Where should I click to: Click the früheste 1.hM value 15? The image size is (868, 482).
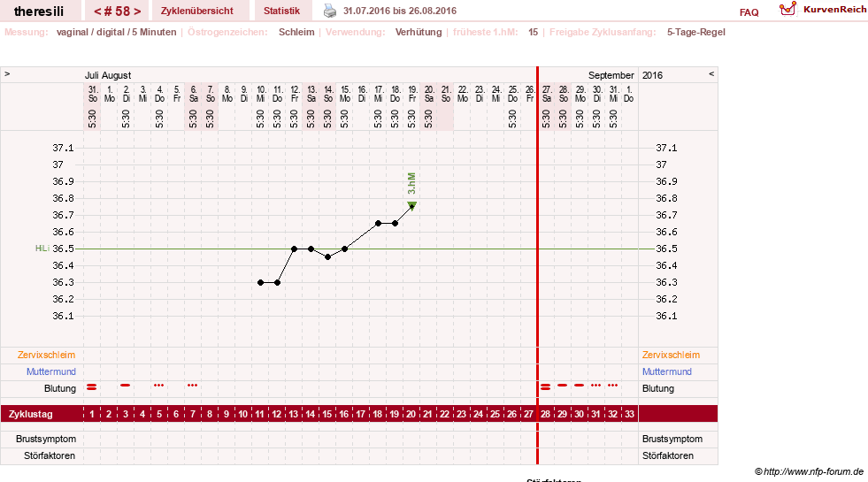pos(533,32)
